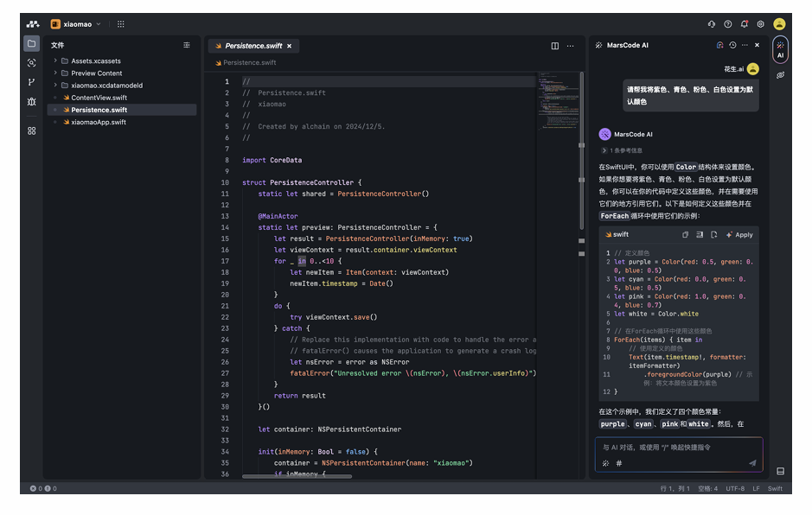Open the source control sidebar icon

click(32, 82)
